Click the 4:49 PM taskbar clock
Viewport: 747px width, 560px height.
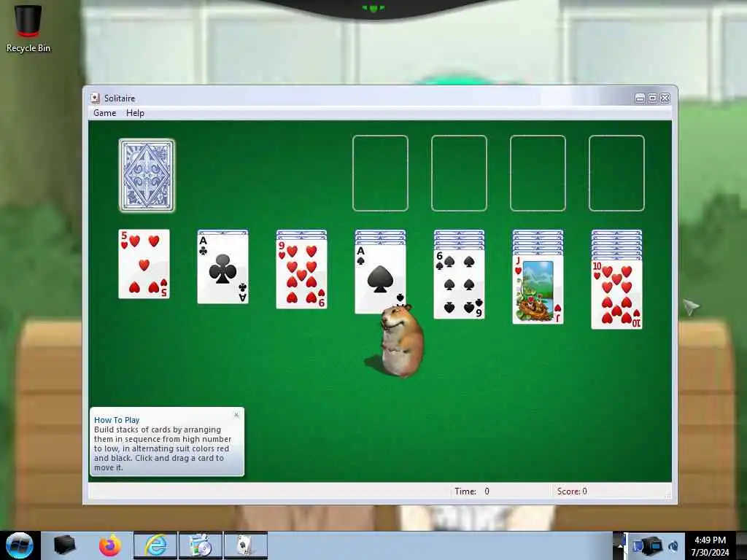point(710,546)
